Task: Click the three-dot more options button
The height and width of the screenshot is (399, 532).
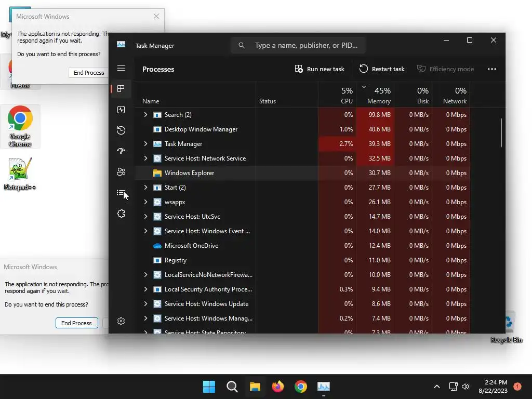Action: coord(491,69)
